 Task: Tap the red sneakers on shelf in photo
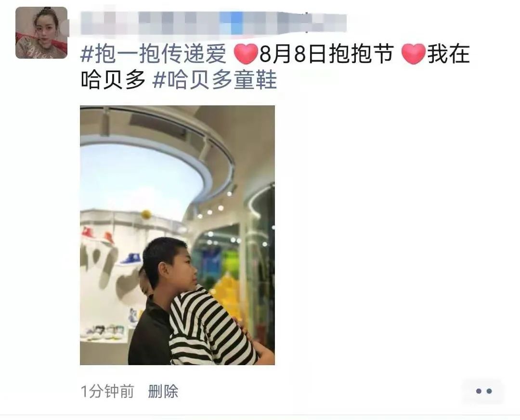tap(97, 235)
